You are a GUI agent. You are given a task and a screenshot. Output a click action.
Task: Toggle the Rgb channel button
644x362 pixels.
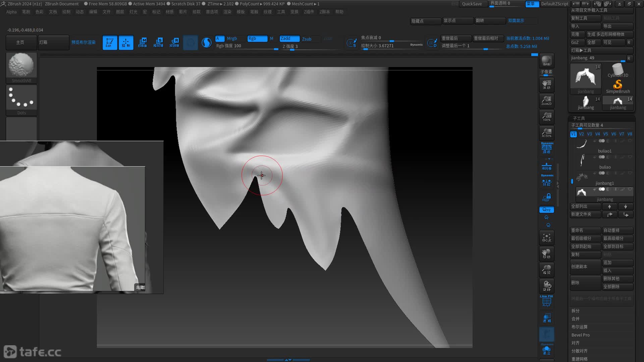[x=257, y=39]
